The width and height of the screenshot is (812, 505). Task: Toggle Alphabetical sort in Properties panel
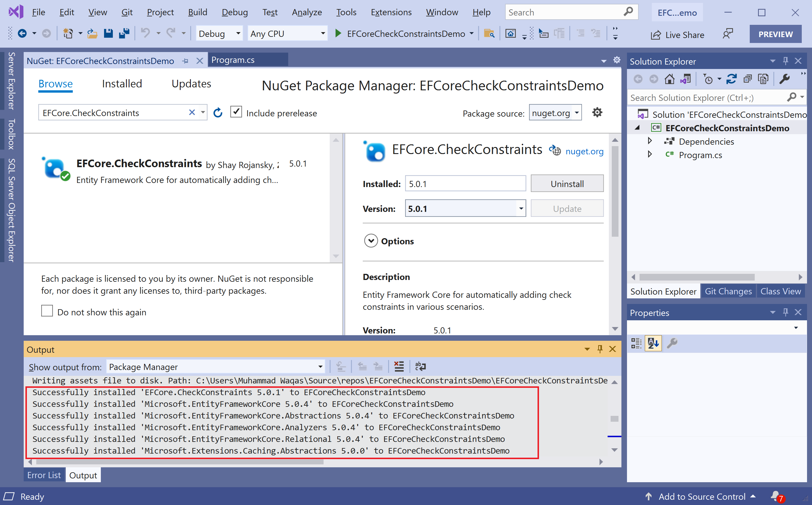[653, 343]
